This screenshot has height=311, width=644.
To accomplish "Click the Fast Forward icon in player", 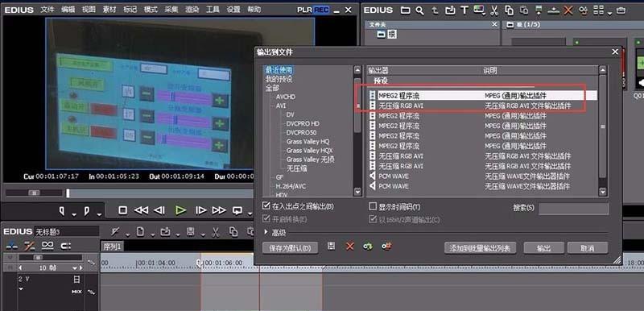I will [219, 210].
